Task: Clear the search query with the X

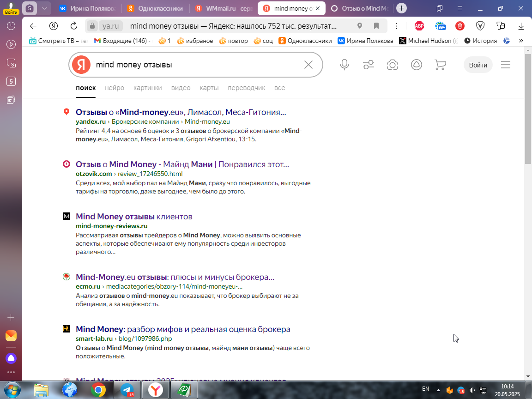Action: 308,65
